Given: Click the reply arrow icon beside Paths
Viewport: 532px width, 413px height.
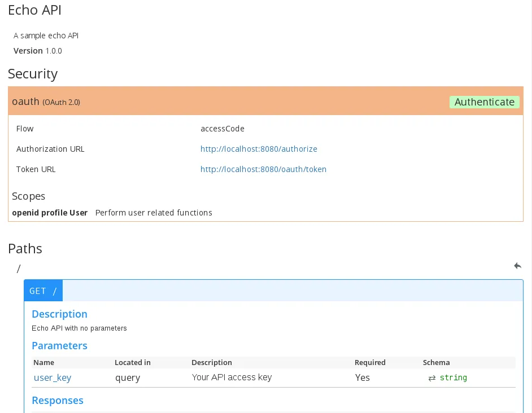Looking at the screenshot, I should point(517,266).
